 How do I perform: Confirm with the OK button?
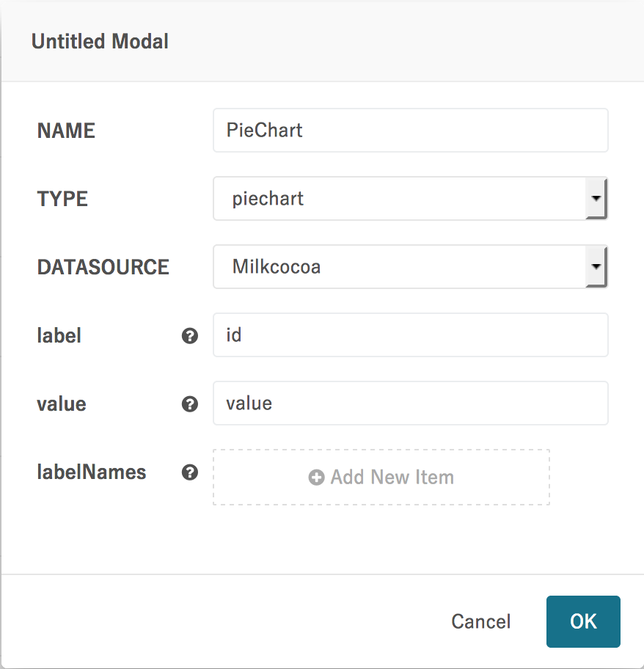pos(583,621)
